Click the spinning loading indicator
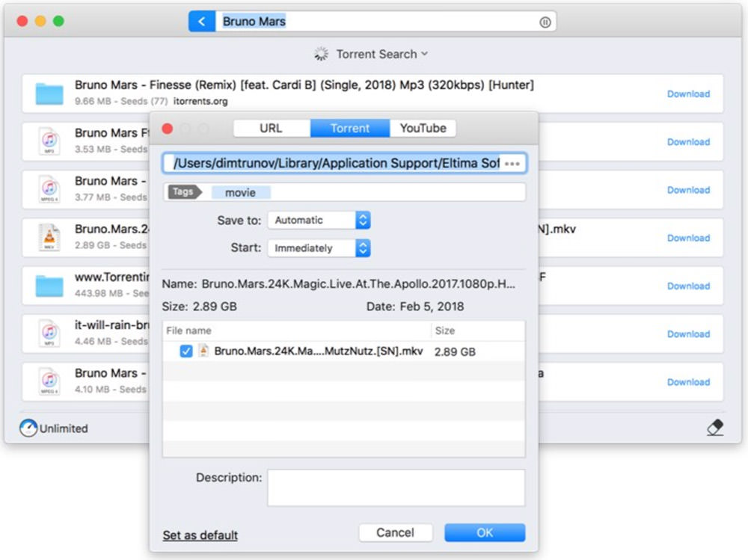 coord(321,54)
